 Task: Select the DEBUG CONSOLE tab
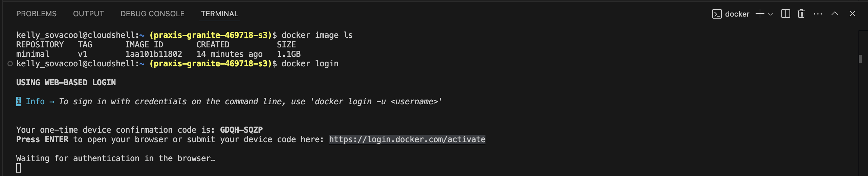pos(152,14)
